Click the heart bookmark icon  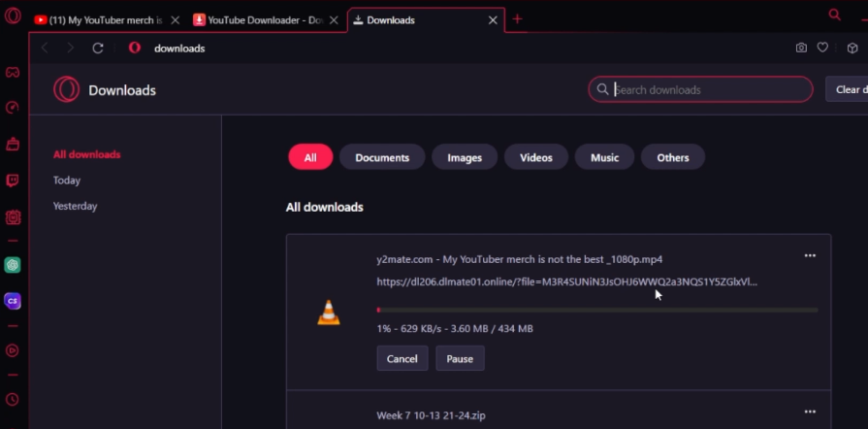tap(822, 48)
